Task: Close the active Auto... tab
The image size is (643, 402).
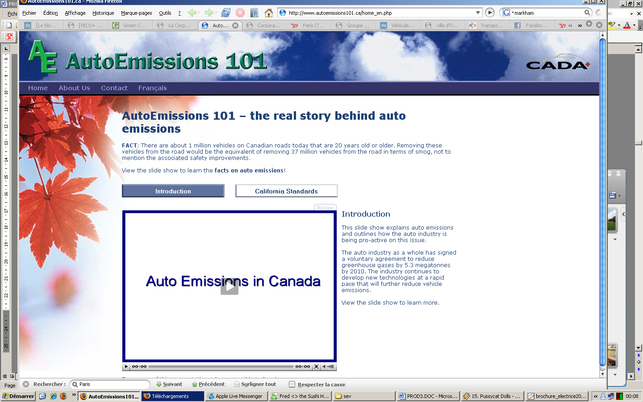Action: pos(235,25)
